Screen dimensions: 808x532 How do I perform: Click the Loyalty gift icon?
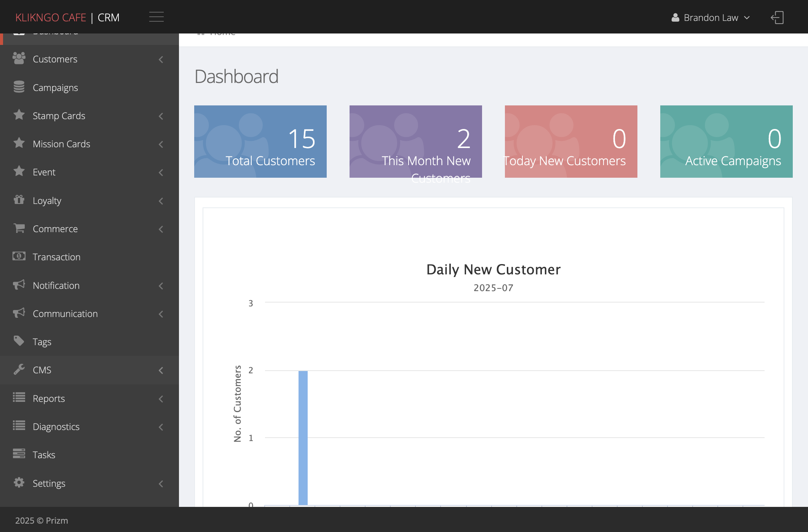tap(19, 199)
